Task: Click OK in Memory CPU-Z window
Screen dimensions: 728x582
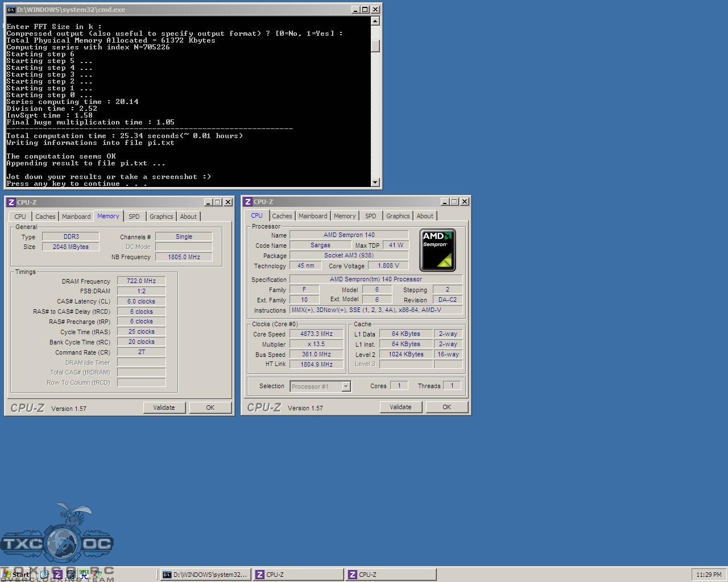Action: click(x=210, y=408)
